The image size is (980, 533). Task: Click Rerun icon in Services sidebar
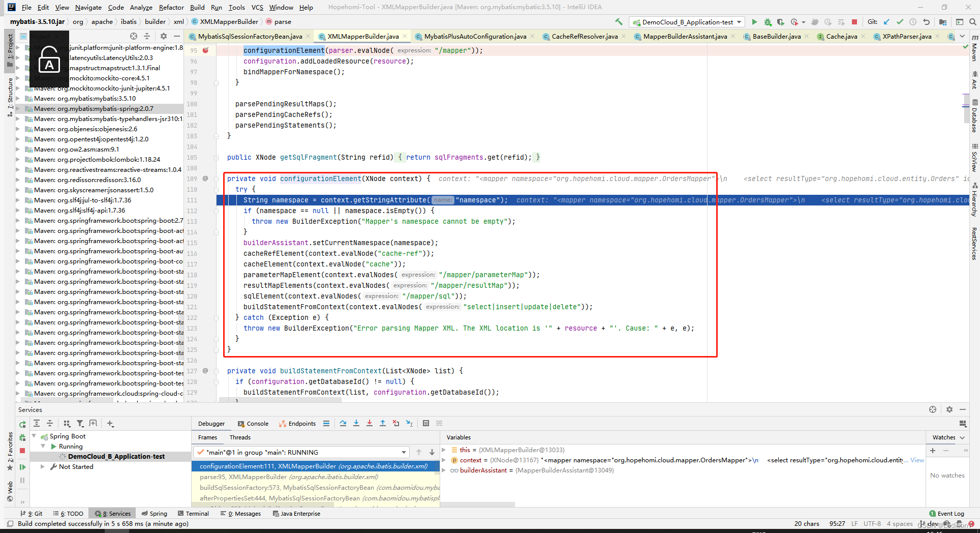tap(22, 424)
